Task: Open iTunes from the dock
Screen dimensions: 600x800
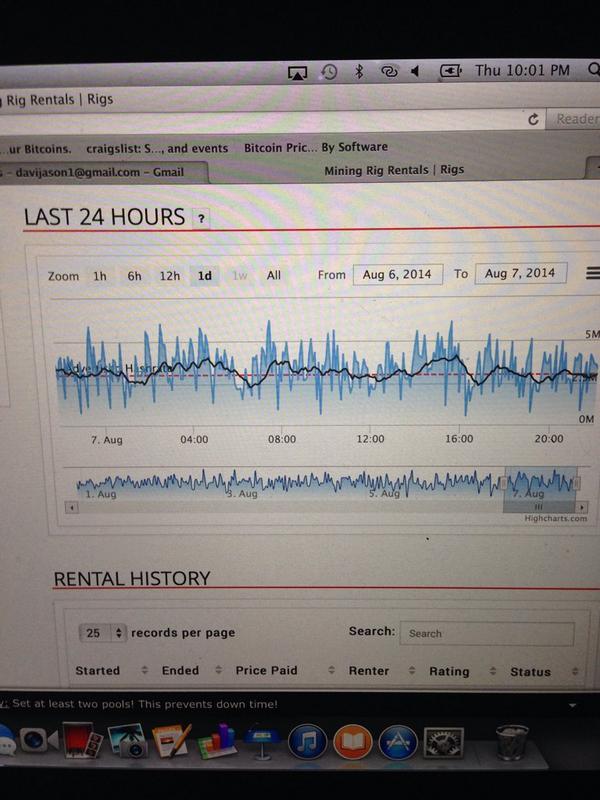Action: [307, 742]
